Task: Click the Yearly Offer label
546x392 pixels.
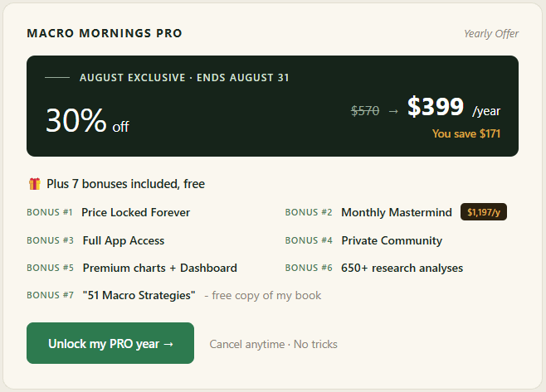Action: pos(491,33)
